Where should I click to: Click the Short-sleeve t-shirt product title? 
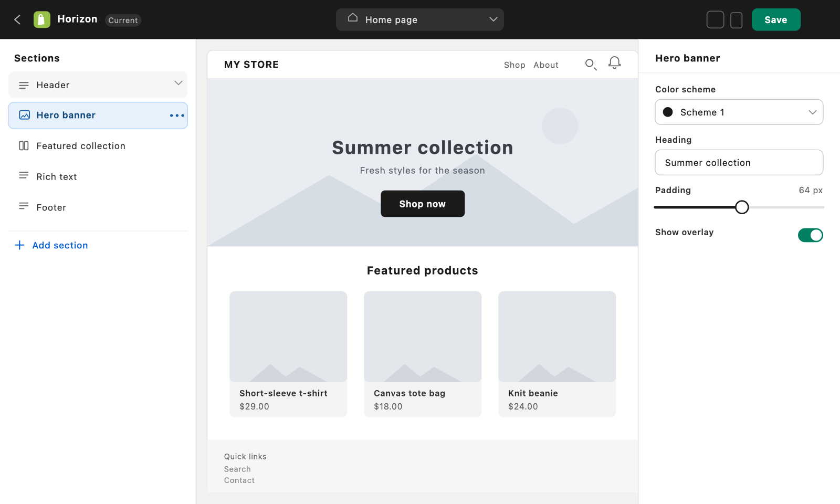(283, 393)
